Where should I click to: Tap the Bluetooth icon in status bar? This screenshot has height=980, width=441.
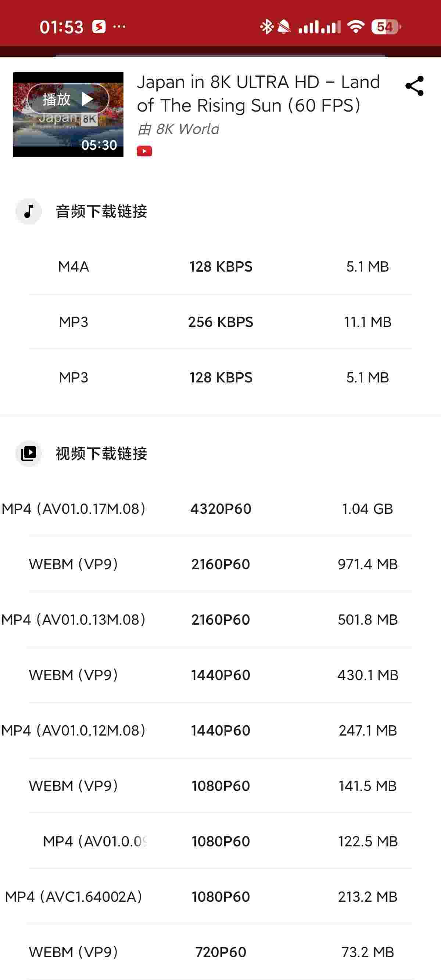266,27
